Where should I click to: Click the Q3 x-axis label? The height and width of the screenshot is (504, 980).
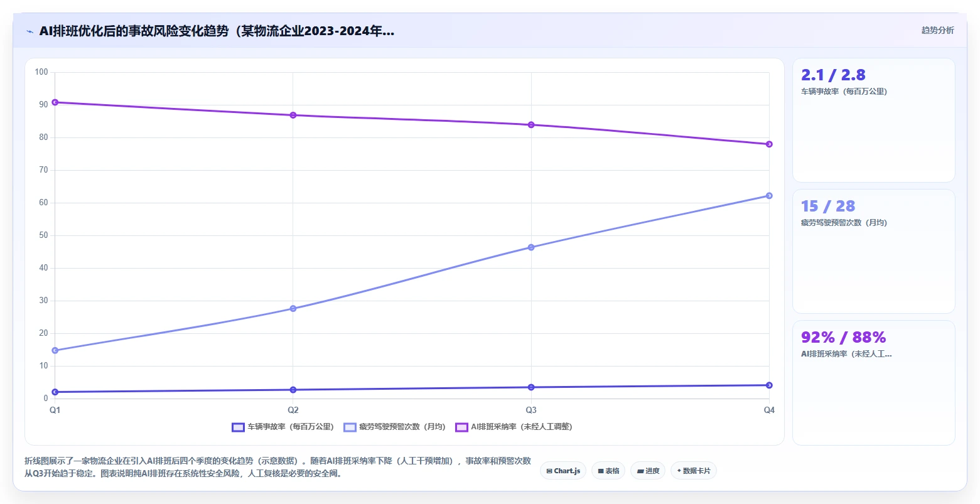tap(531, 410)
